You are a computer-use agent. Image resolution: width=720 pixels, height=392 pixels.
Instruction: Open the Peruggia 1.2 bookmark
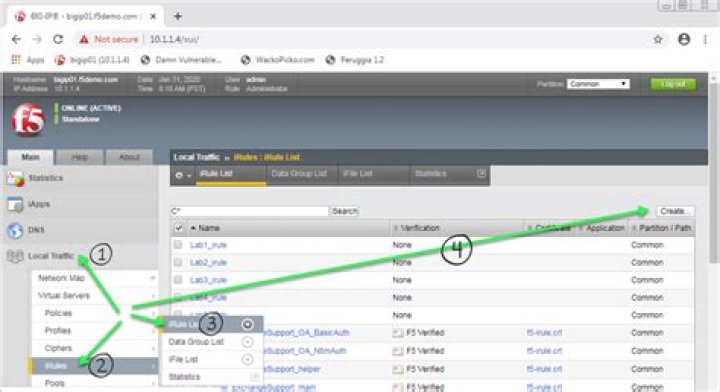pos(354,60)
